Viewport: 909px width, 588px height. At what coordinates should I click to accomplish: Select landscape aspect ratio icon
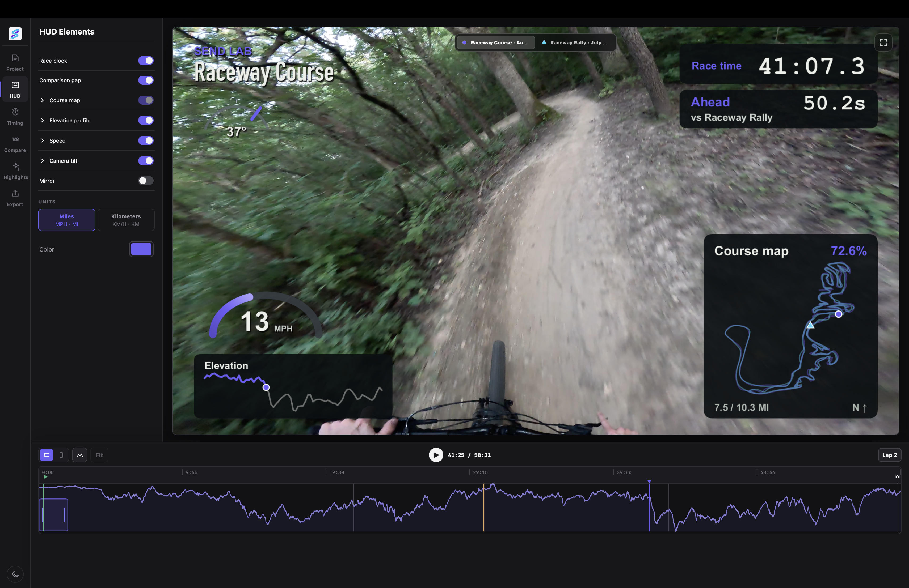tap(47, 455)
